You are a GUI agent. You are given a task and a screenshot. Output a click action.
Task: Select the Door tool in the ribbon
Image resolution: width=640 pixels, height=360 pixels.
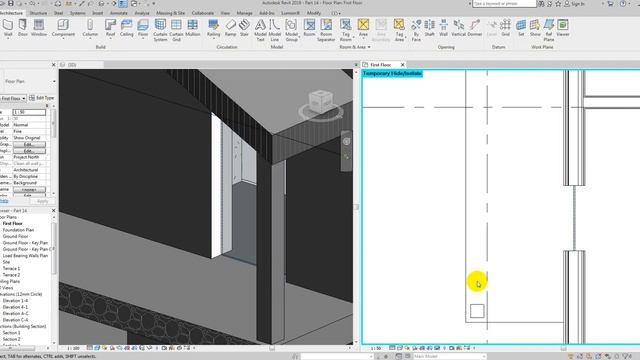[23, 28]
